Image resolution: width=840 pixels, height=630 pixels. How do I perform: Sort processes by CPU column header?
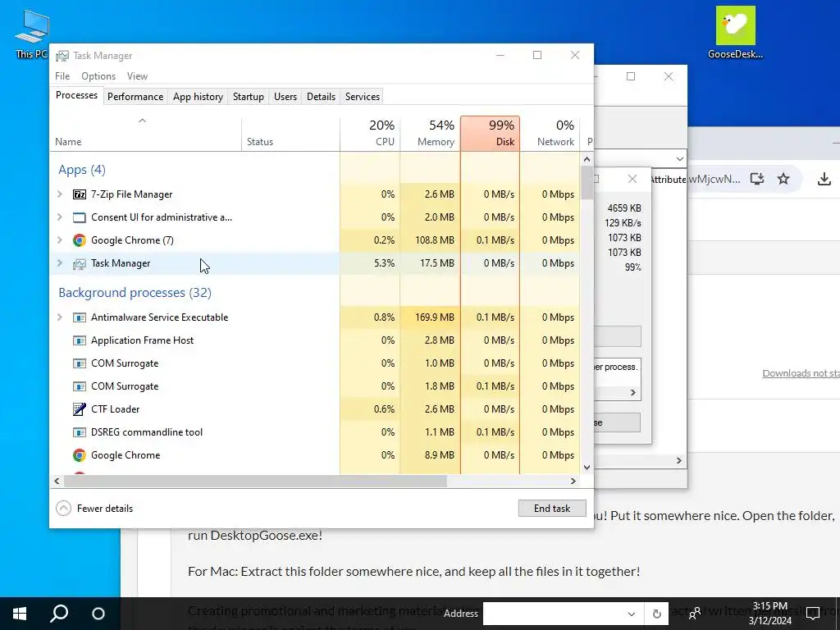click(x=370, y=134)
